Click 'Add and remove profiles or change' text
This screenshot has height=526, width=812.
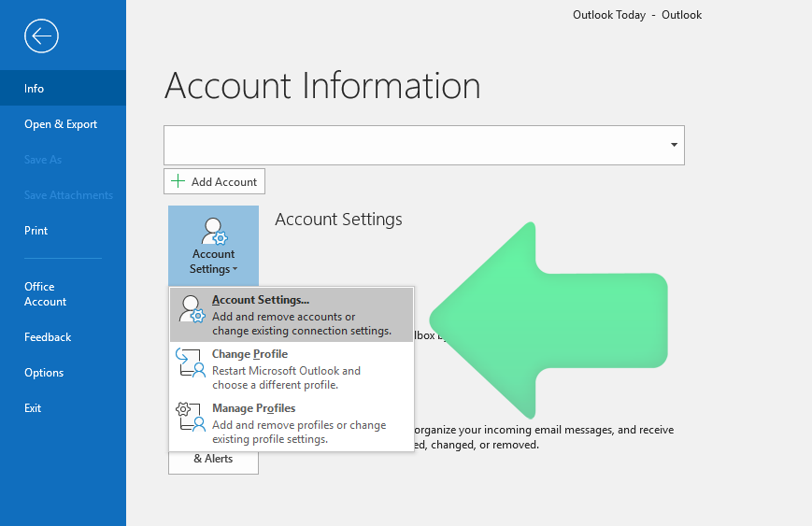click(299, 425)
